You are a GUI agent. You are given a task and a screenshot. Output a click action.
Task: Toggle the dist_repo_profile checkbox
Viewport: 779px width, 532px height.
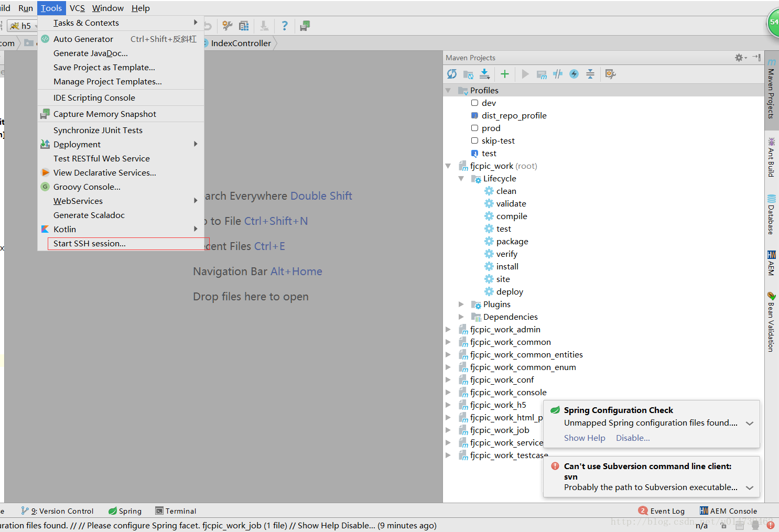coord(474,115)
